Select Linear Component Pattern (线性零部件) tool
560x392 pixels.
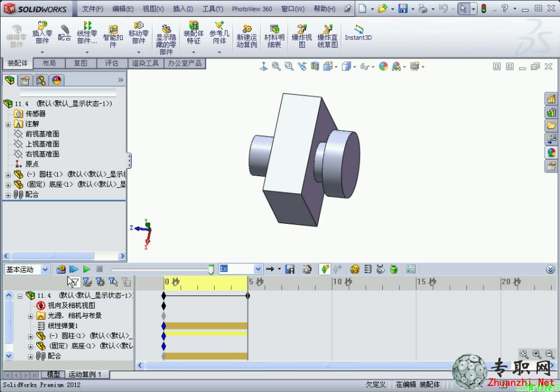(x=87, y=32)
